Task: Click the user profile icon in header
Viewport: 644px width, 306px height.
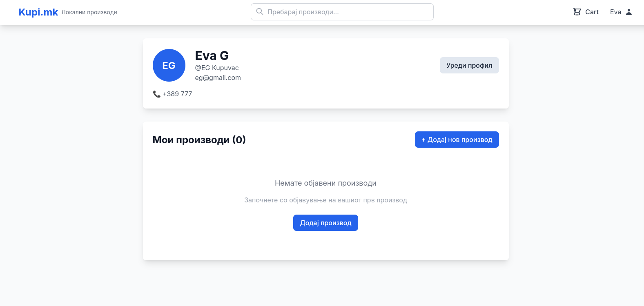Action: [x=629, y=12]
